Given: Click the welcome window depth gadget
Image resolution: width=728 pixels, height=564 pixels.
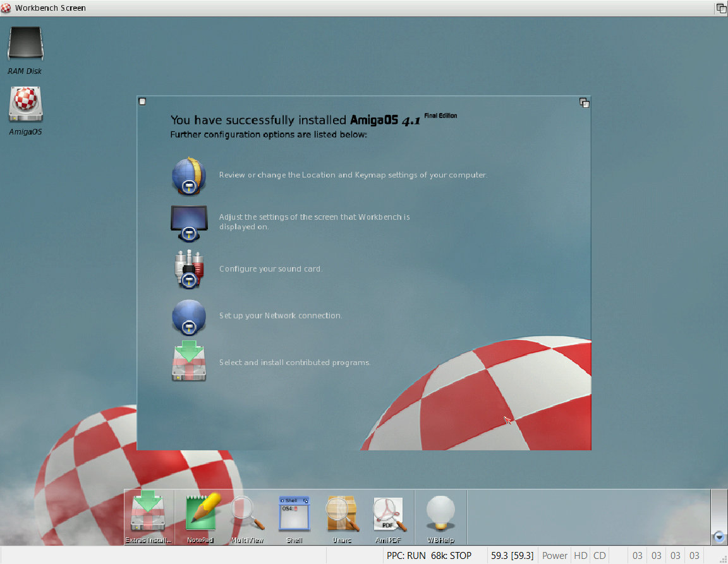Looking at the screenshot, I should [584, 102].
